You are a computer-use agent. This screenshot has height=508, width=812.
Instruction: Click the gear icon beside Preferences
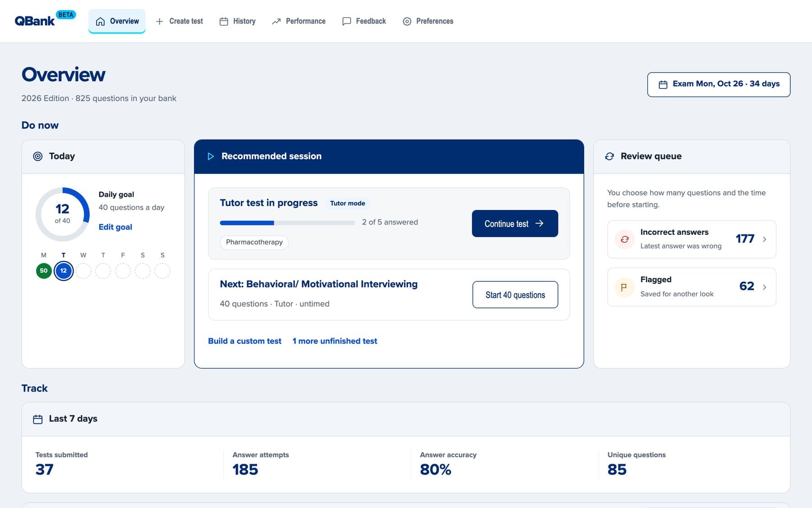[407, 21]
